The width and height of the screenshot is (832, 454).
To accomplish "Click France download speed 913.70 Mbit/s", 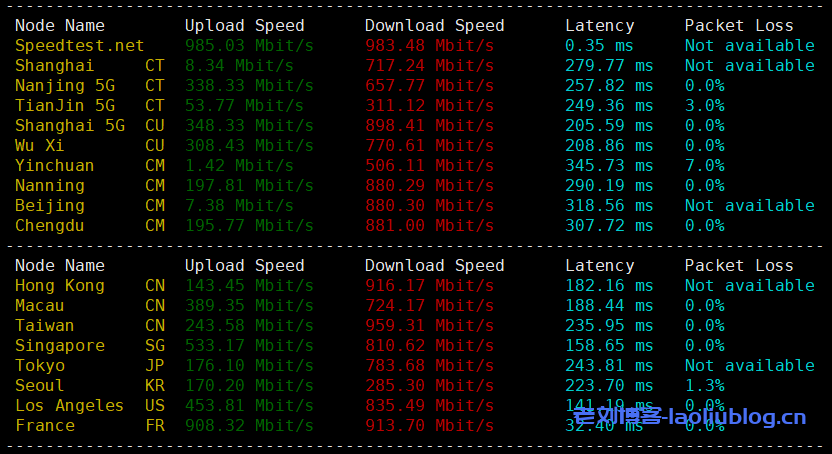I will (x=429, y=426).
